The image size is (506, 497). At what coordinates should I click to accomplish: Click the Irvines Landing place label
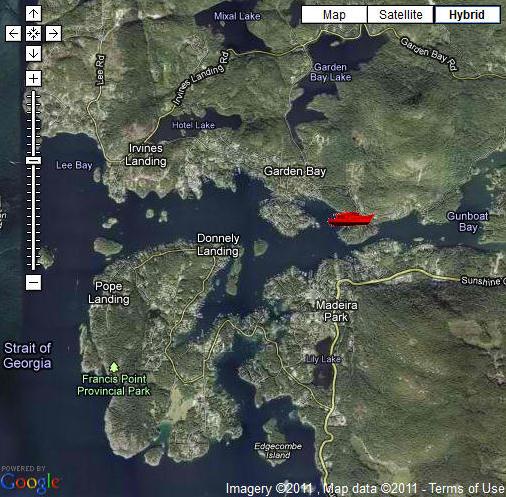(x=146, y=155)
